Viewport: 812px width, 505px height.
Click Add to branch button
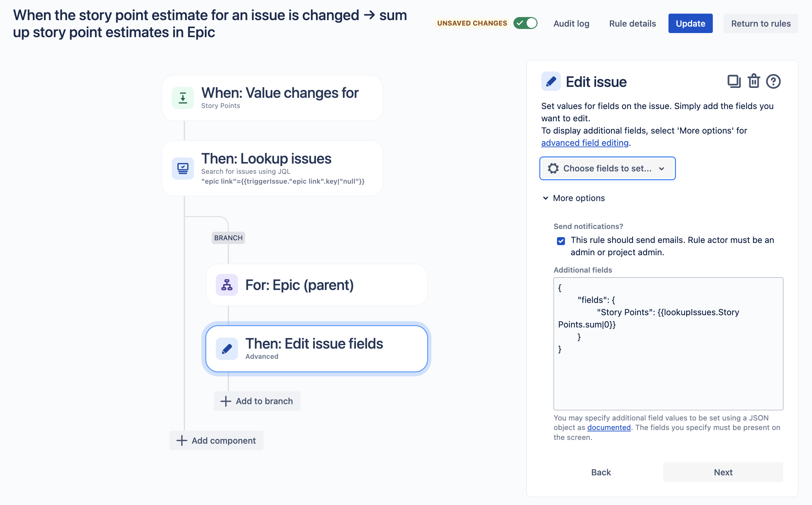tap(257, 401)
